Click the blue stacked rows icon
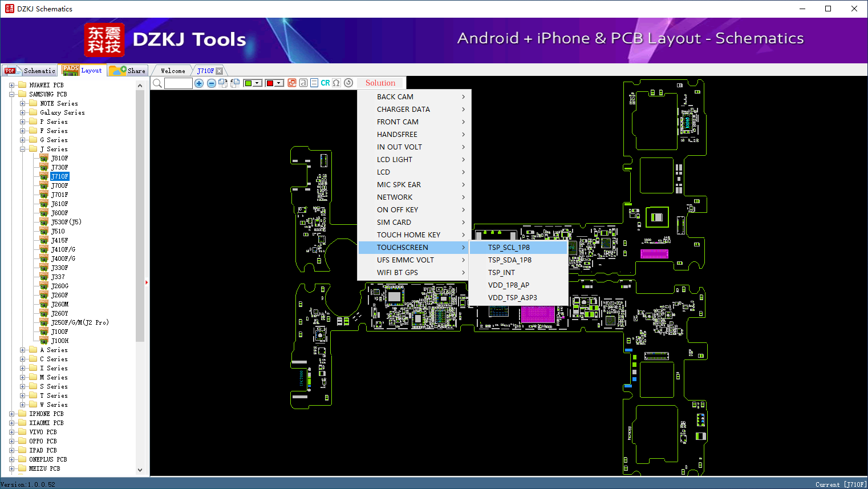Image resolution: width=868 pixels, height=489 pixels. pyautogui.click(x=314, y=83)
